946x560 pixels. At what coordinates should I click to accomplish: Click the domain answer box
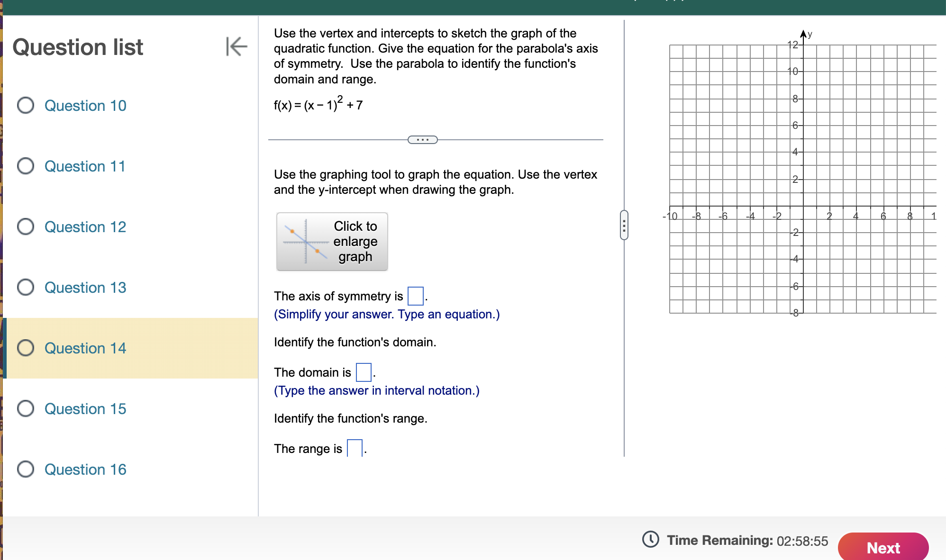point(364,372)
